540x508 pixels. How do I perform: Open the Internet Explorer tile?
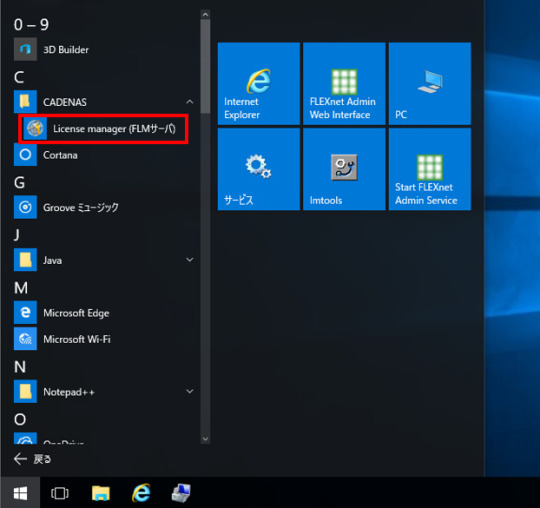[259, 84]
